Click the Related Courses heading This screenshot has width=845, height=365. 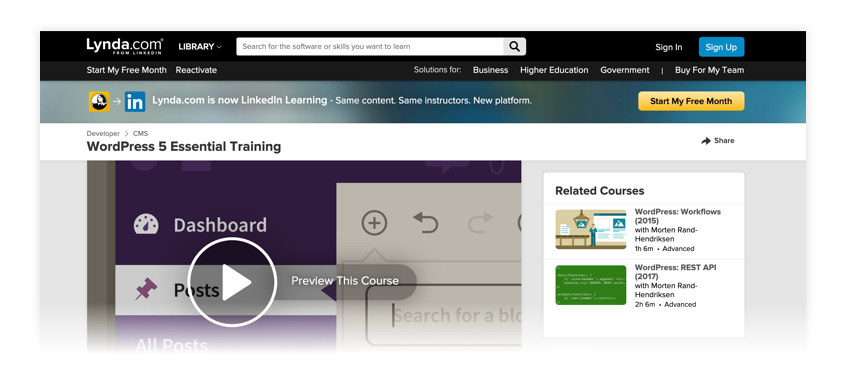599,191
